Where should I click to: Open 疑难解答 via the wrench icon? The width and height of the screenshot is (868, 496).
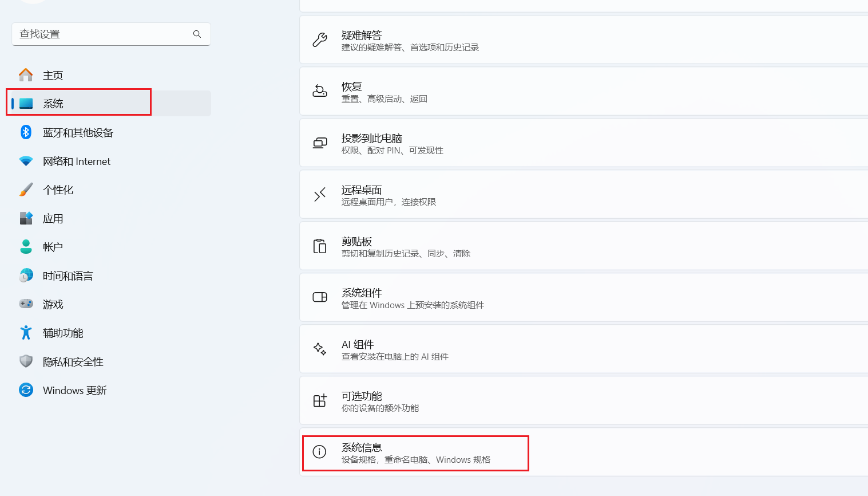tap(320, 39)
